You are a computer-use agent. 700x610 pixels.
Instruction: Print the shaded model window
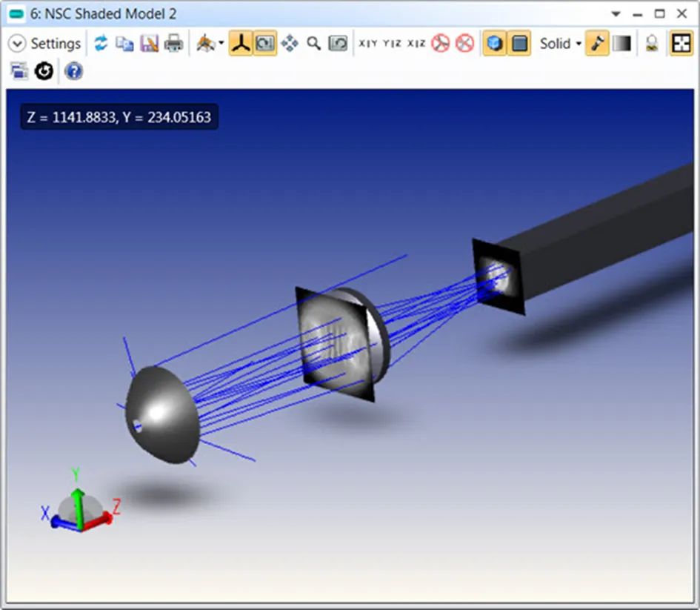click(x=173, y=43)
